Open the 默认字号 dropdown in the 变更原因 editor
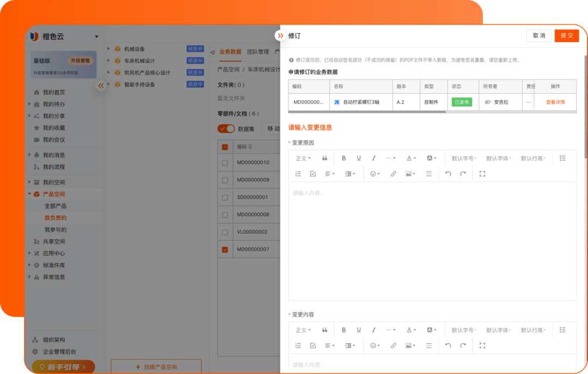 [463, 158]
